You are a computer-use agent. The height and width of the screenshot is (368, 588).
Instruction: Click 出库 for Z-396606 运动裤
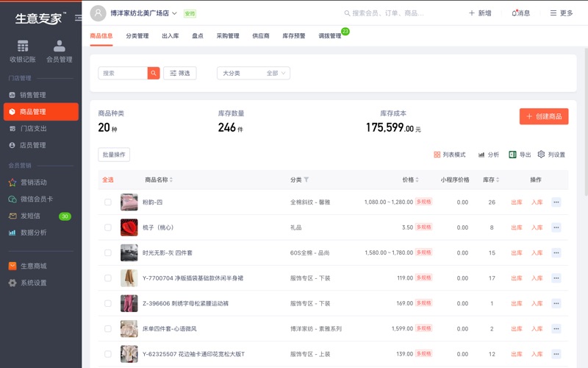tap(517, 303)
